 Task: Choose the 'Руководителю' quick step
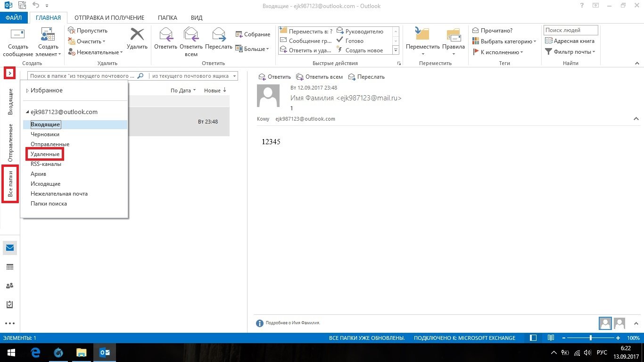(360, 31)
